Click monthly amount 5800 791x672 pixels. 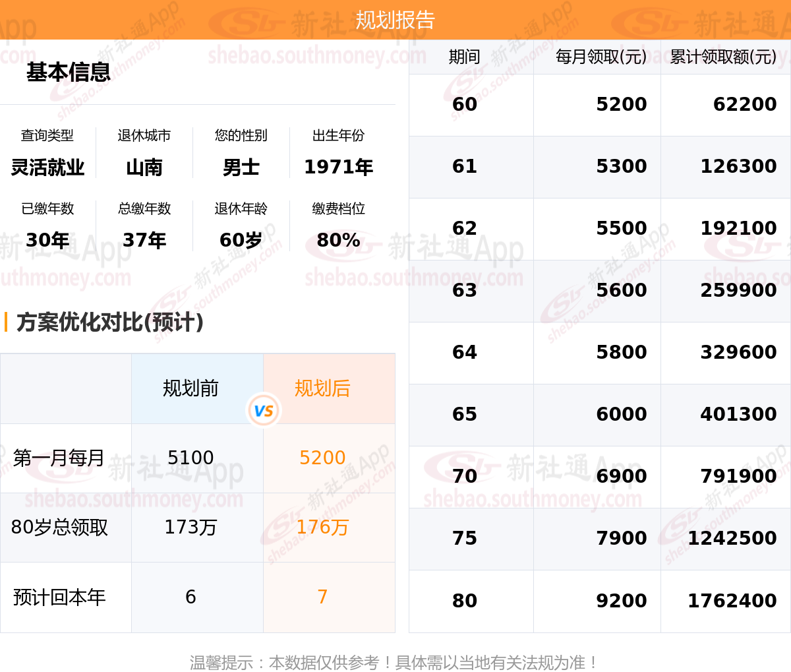point(622,352)
